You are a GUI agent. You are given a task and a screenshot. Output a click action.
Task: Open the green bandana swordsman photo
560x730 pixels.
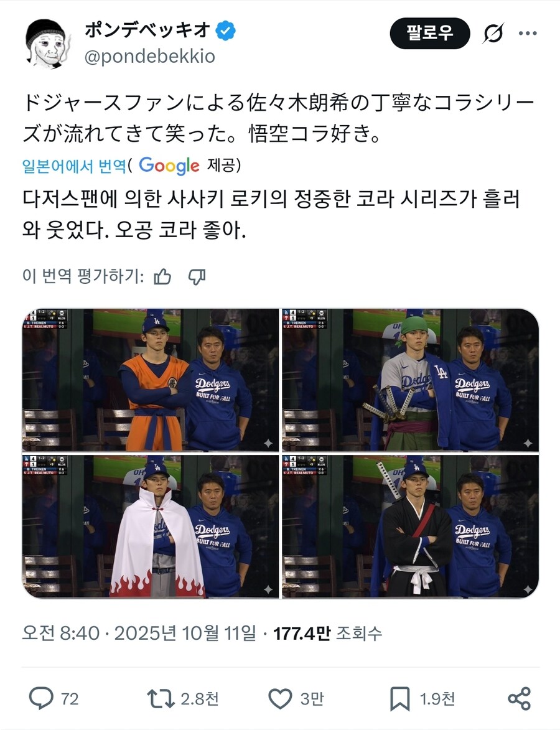(x=410, y=380)
